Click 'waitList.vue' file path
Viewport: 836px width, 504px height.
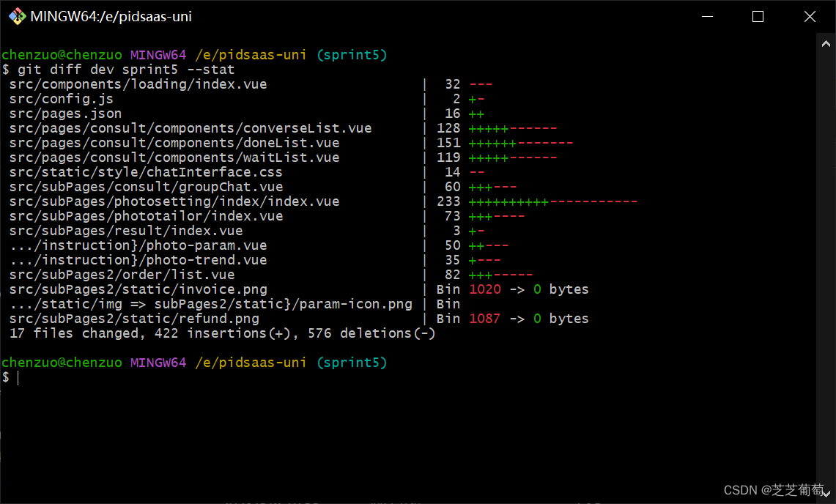tap(174, 158)
